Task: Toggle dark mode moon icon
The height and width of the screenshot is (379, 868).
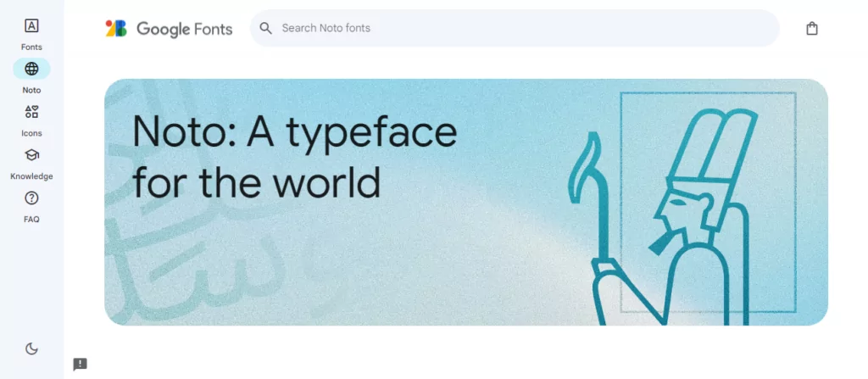Action: pos(31,348)
